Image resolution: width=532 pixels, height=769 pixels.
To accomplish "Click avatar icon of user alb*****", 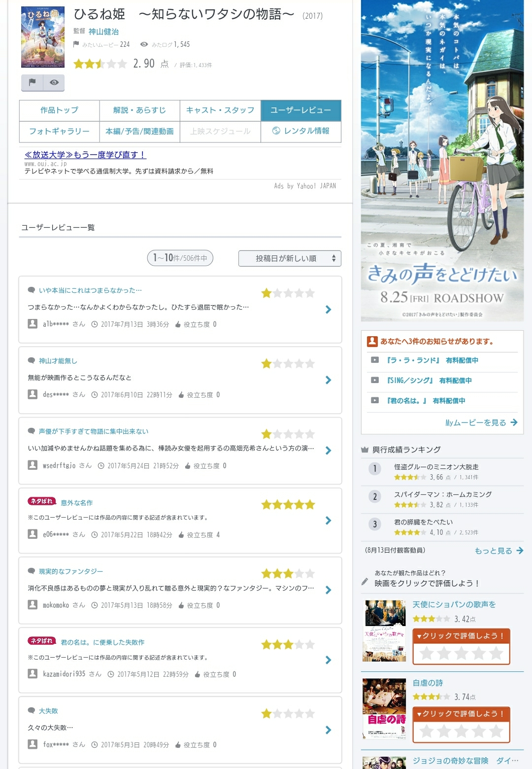I will point(33,324).
